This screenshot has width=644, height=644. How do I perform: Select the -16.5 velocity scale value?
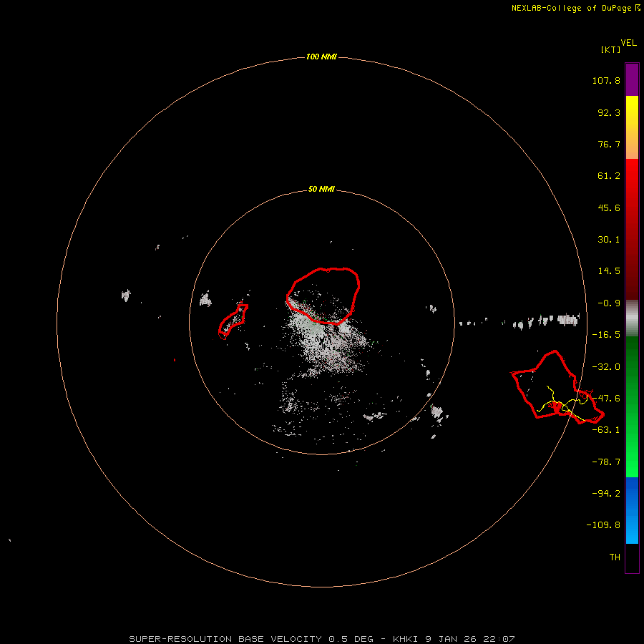tap(606, 335)
